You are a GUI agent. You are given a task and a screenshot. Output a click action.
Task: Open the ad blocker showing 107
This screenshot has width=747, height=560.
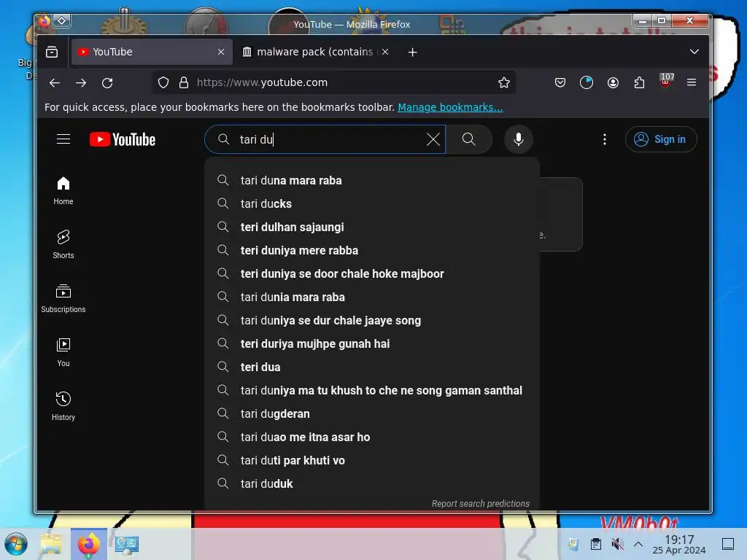pyautogui.click(x=666, y=81)
